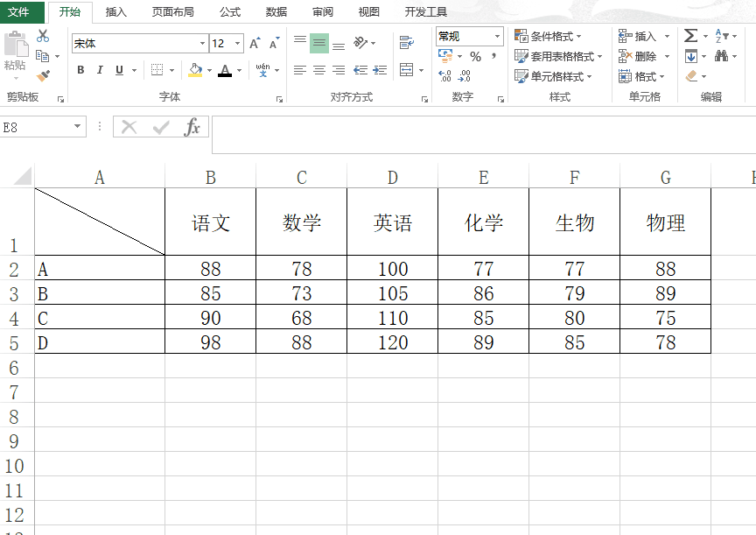Screen dimensions: 756x535
Task: Open the 公式 ribbon tab
Action: tap(230, 12)
